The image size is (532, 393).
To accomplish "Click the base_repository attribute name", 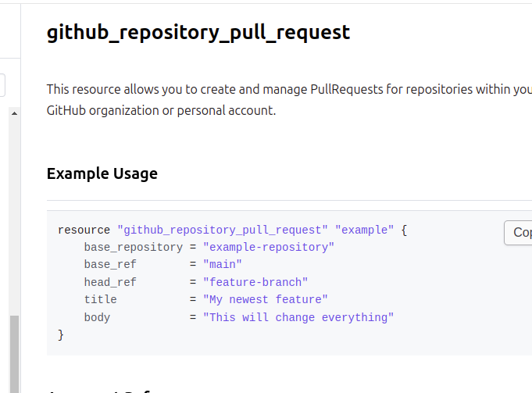I will click(x=133, y=247).
